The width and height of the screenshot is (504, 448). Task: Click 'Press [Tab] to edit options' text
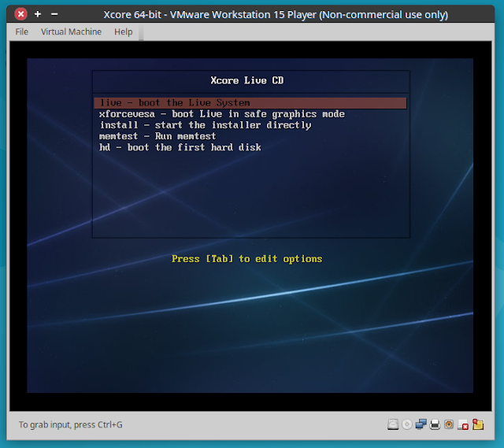pos(246,259)
